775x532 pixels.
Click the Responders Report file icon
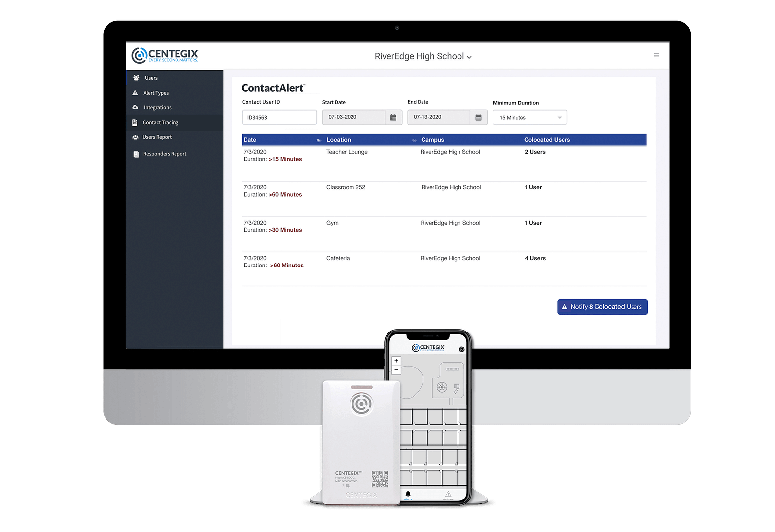[136, 154]
